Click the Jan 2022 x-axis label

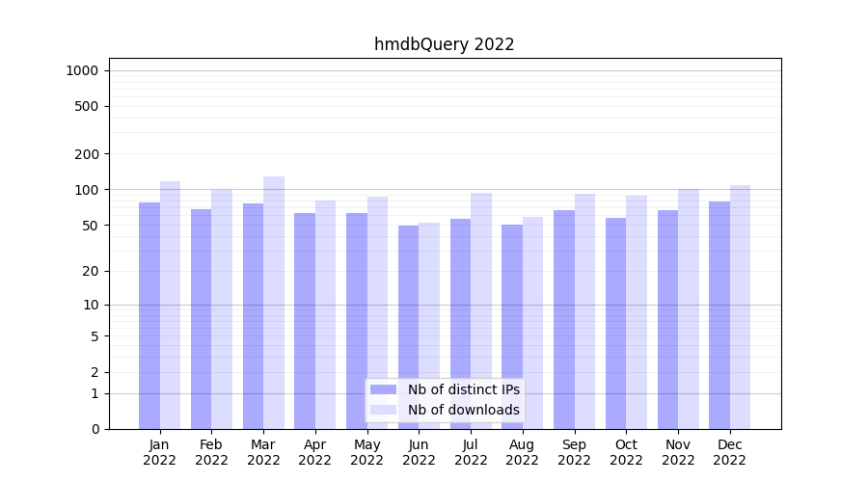[160, 452]
